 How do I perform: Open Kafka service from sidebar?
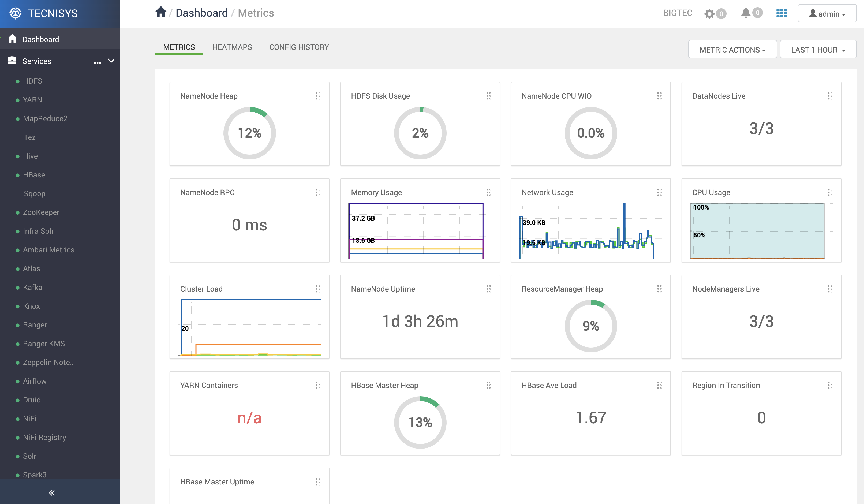[x=32, y=287]
